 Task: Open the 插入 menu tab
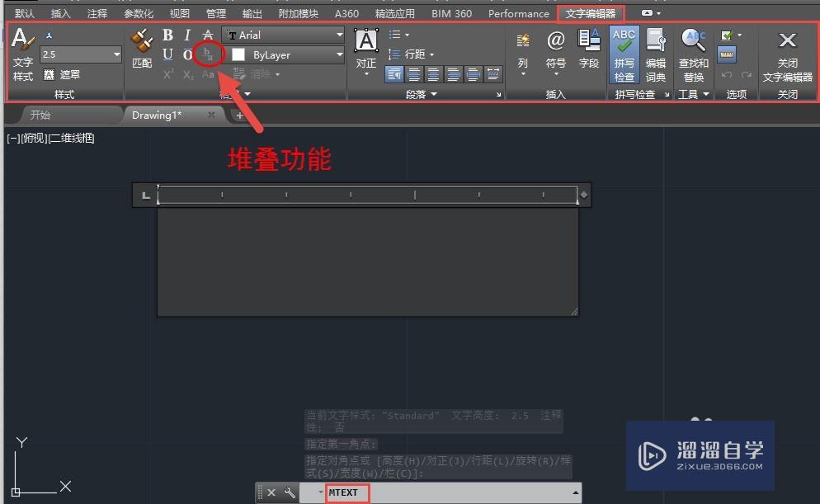[60, 13]
